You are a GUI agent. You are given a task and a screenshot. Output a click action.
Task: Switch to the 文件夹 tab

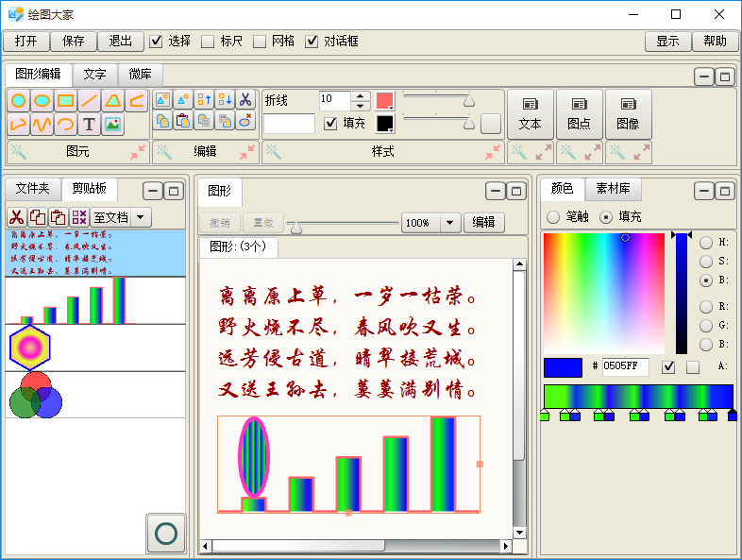33,189
